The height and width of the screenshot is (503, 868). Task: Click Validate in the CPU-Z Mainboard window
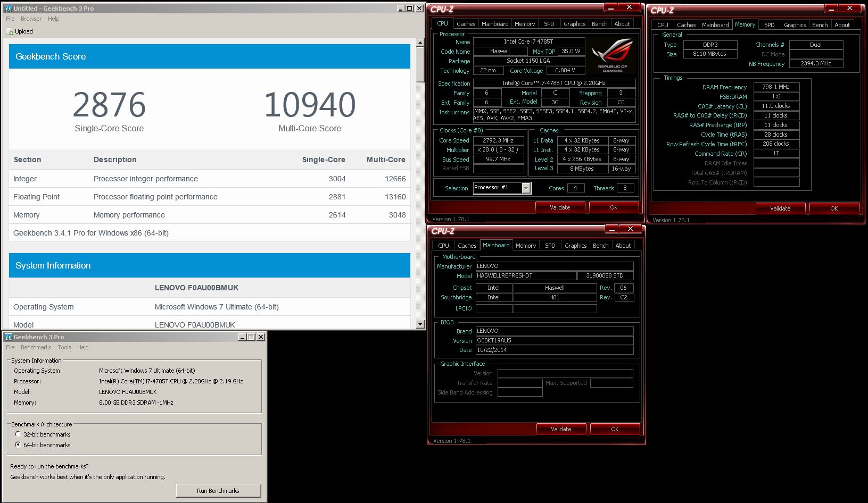pyautogui.click(x=561, y=429)
